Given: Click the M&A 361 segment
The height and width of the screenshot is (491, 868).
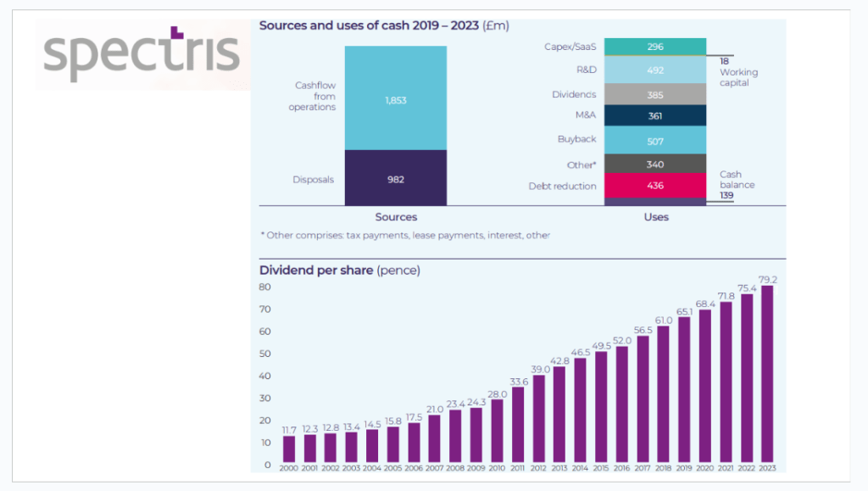Looking at the screenshot, I should click(655, 115).
